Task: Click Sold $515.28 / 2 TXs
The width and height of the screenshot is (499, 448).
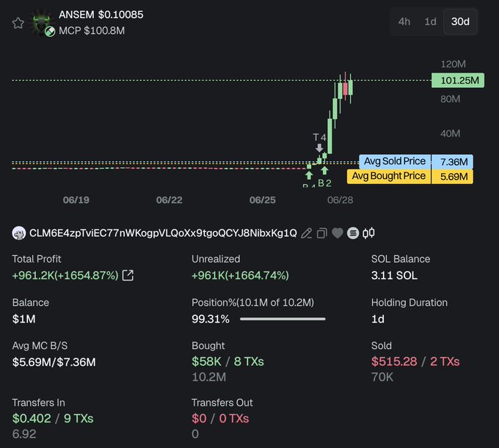Action: pyautogui.click(x=415, y=361)
